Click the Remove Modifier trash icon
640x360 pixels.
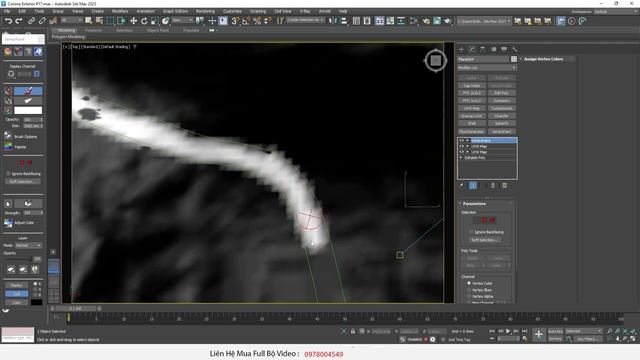click(x=493, y=186)
